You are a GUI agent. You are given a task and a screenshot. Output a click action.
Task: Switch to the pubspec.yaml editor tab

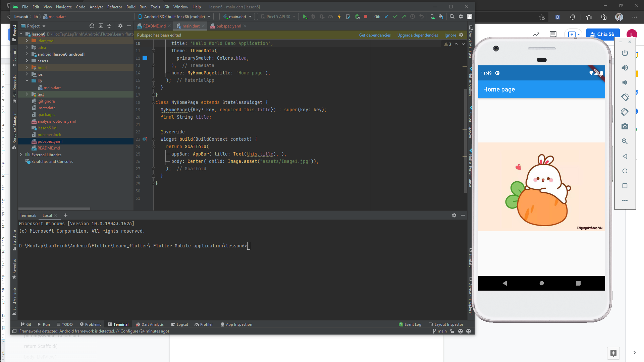pyautogui.click(x=228, y=26)
